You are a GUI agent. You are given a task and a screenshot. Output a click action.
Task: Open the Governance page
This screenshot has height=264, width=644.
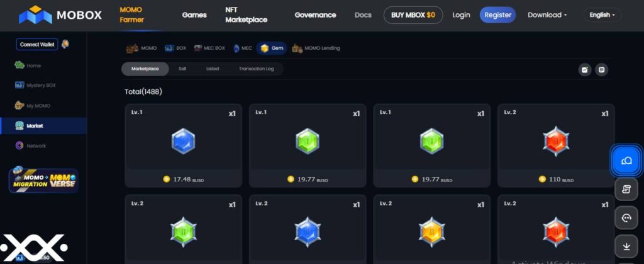tap(316, 15)
